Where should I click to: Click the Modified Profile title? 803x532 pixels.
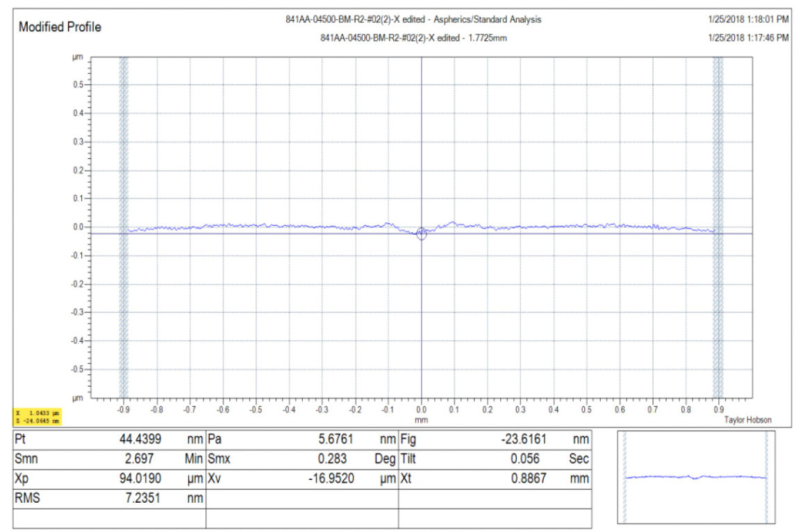pos(60,27)
